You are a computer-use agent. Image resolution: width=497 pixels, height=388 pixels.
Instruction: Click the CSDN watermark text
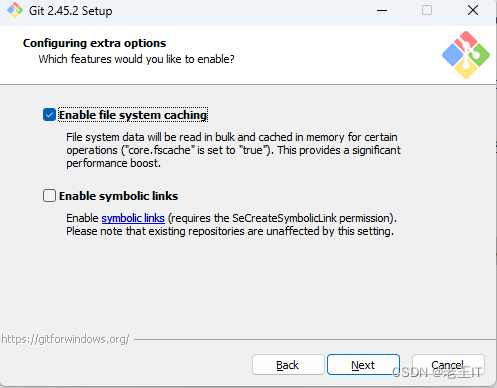[x=437, y=372]
